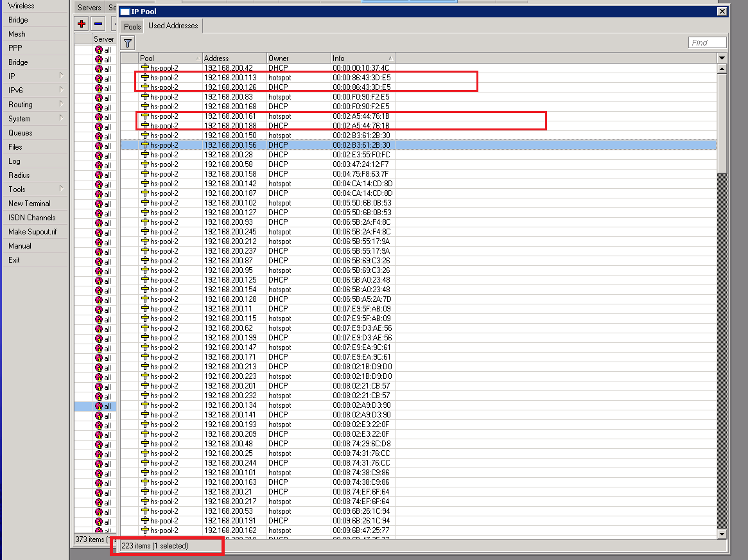Select pool icon of row 192.168.200.162
This screenshot has width=748, height=560.
[145, 530]
